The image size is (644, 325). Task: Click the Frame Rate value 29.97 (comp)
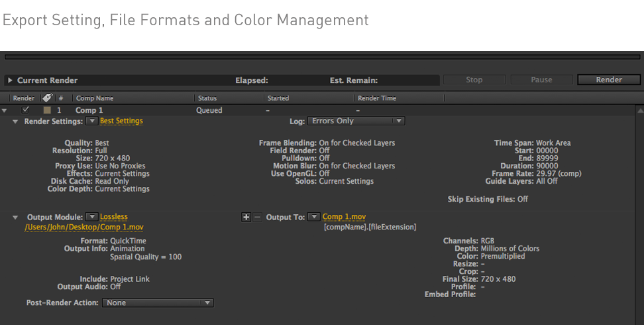click(x=559, y=174)
